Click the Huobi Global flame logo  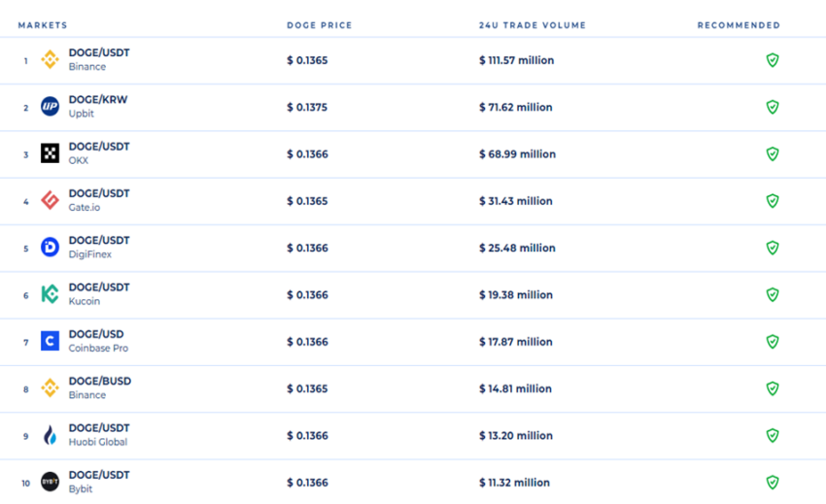pos(50,435)
